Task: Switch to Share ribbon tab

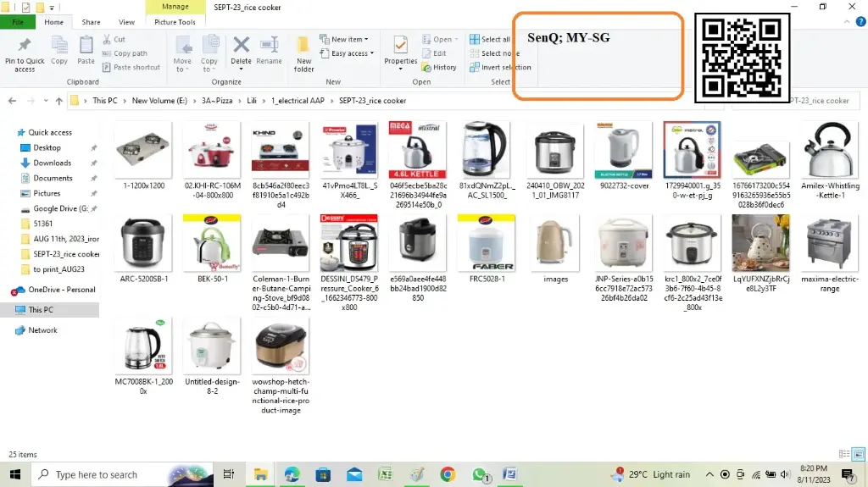Action: point(91,22)
